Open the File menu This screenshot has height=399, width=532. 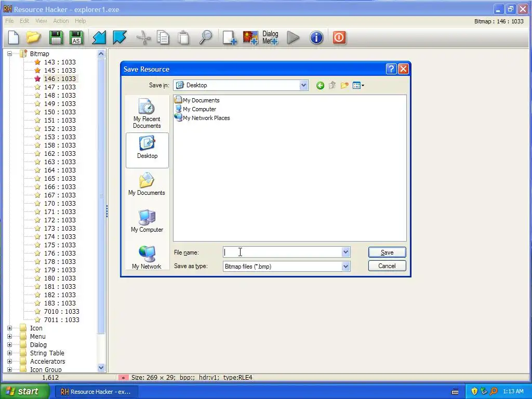tap(9, 21)
